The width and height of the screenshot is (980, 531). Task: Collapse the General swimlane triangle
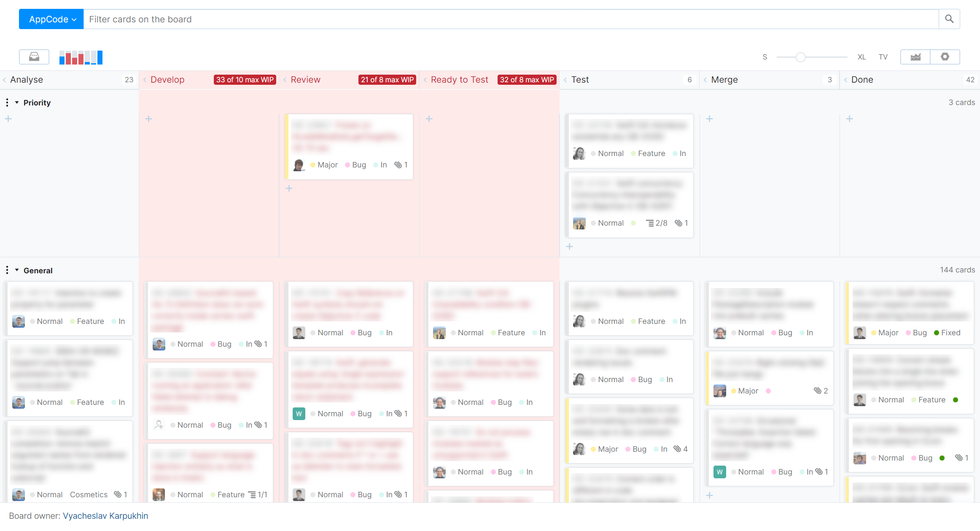17,270
